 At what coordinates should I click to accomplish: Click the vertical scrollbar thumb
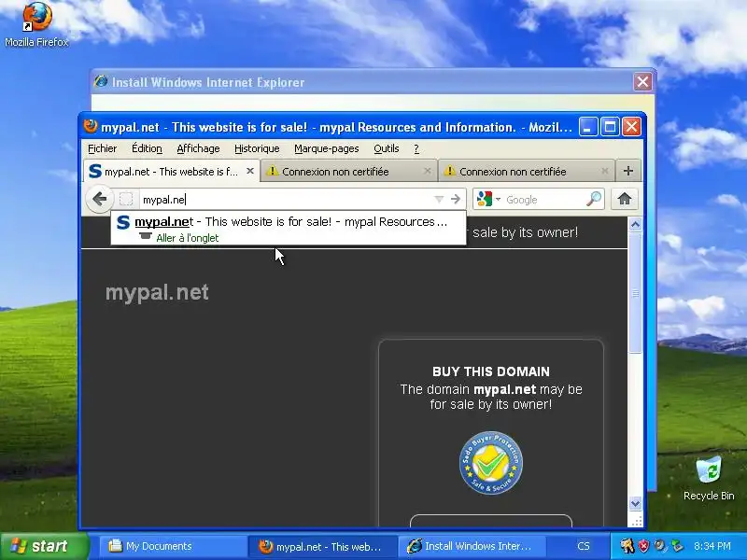tap(635, 292)
